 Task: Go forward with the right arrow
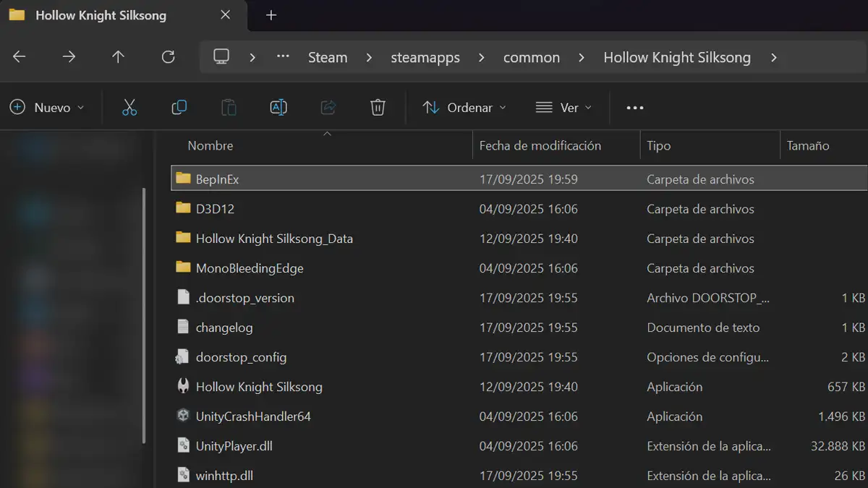(69, 57)
